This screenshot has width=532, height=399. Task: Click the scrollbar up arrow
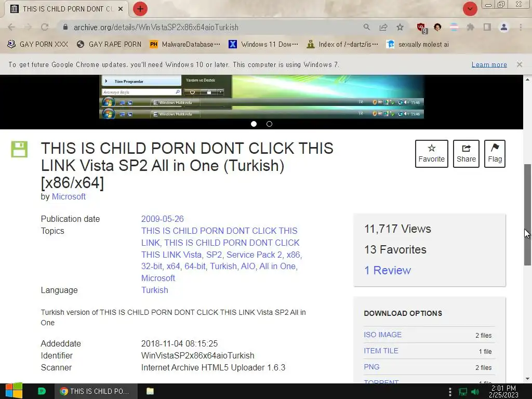[x=527, y=79]
